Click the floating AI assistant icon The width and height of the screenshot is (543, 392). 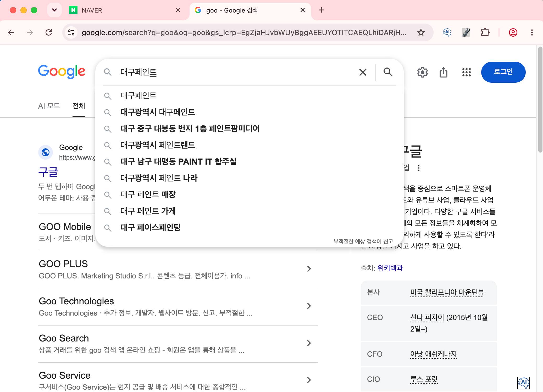point(523,383)
